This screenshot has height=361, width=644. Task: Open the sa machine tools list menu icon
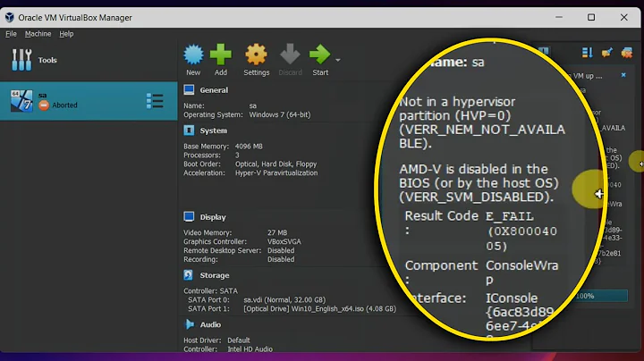coord(155,101)
